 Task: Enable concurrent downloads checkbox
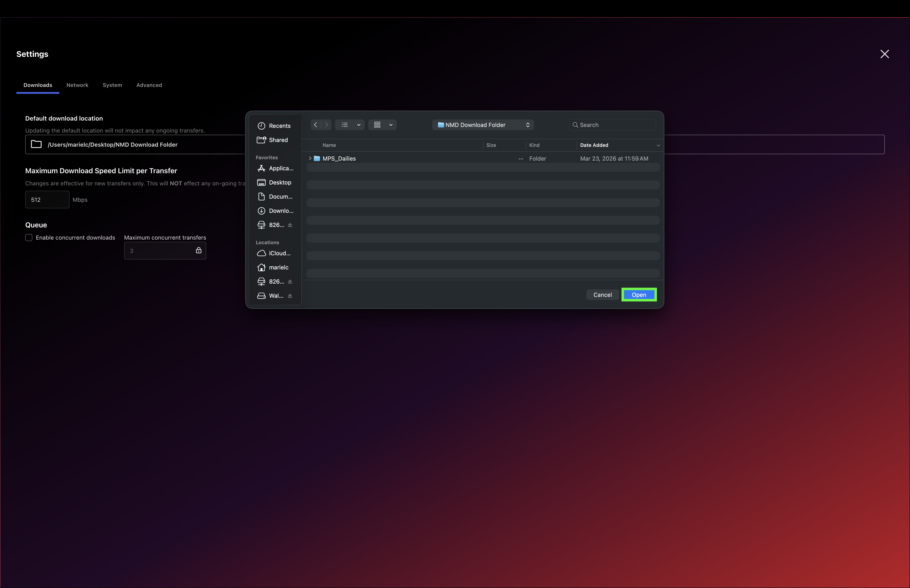[29, 238]
